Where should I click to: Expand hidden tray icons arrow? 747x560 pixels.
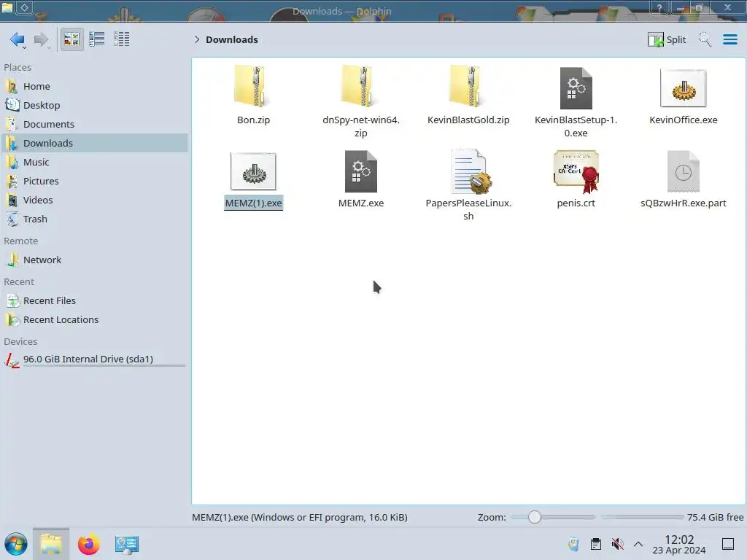click(x=638, y=544)
